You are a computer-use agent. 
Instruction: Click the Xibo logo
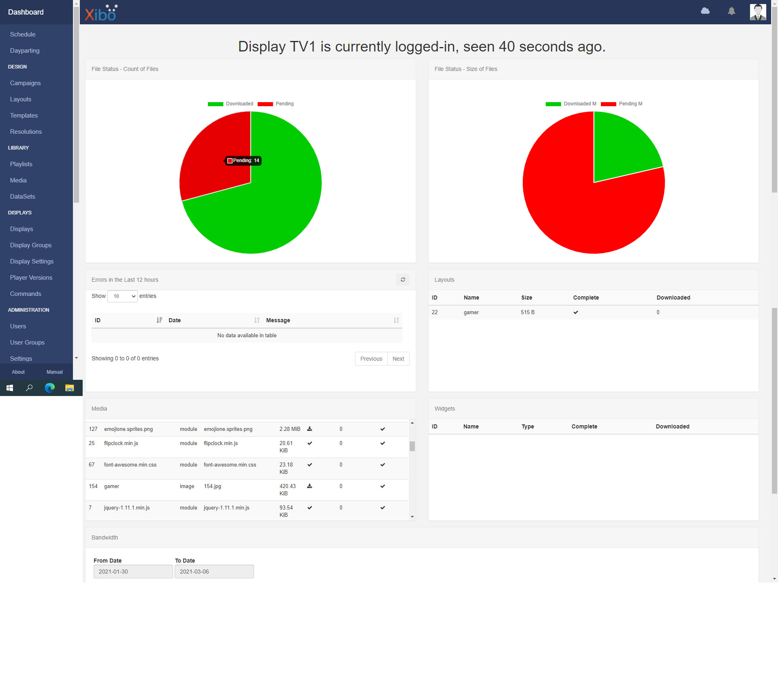[101, 13]
